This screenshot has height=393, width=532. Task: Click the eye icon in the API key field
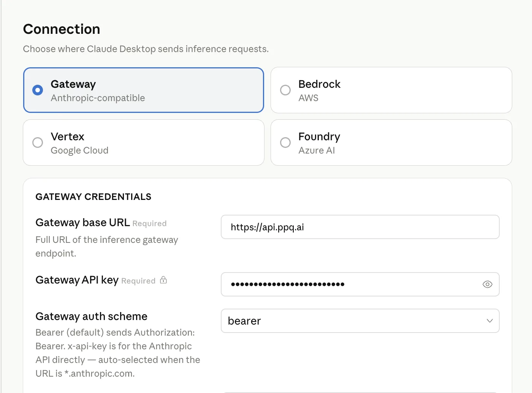(x=488, y=284)
